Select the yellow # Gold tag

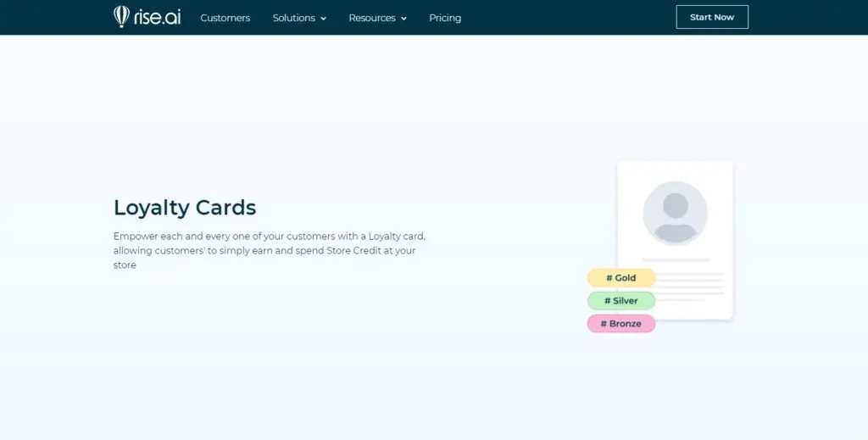[x=621, y=278]
